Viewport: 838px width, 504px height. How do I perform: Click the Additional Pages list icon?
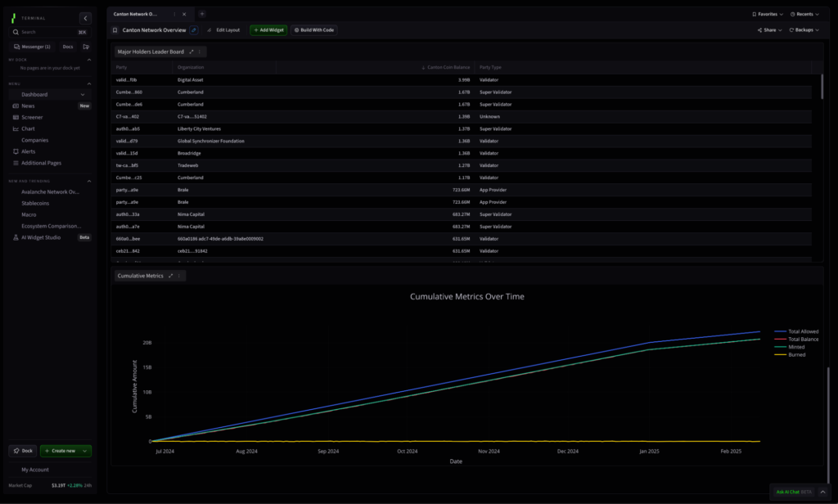click(x=16, y=163)
